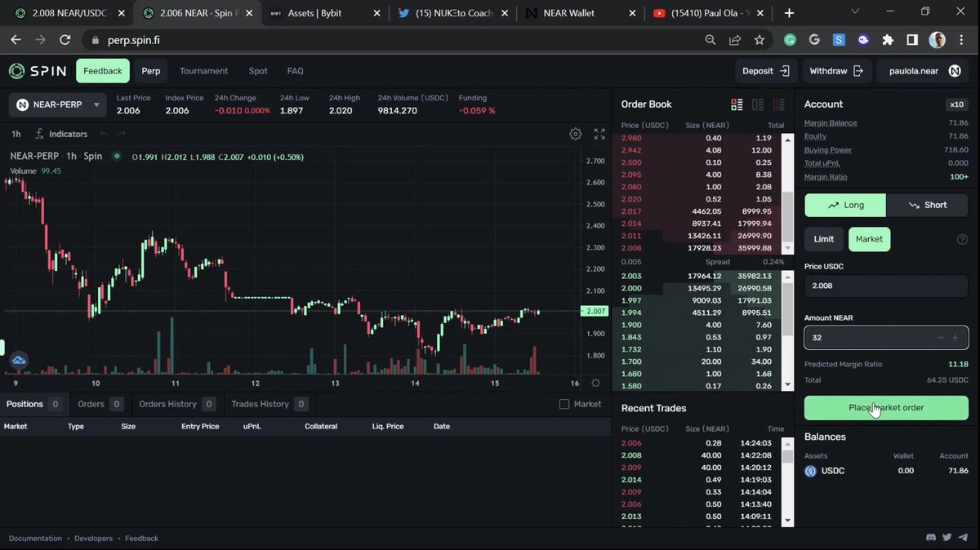Open chart settings gear icon
This screenshot has height=550, width=980.
576,134
